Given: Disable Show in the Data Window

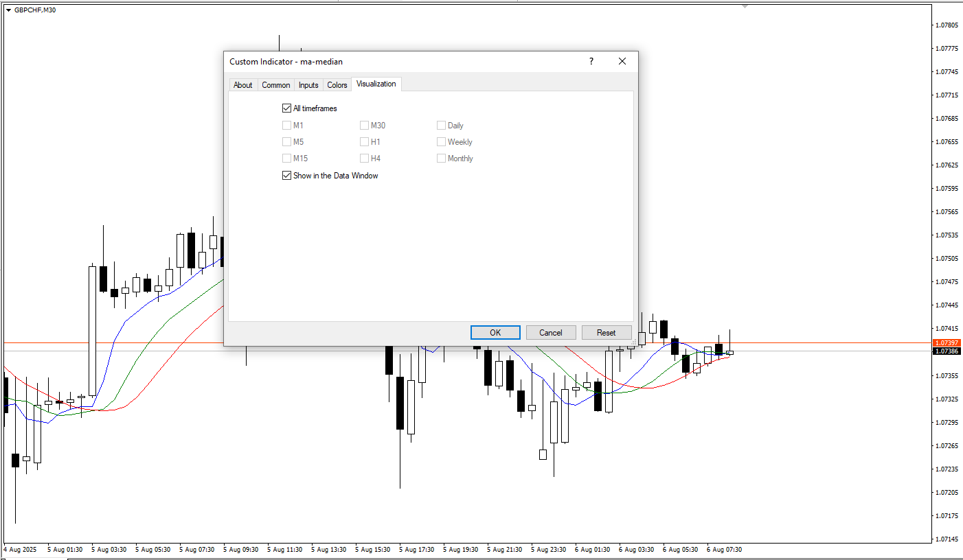Looking at the screenshot, I should [286, 175].
